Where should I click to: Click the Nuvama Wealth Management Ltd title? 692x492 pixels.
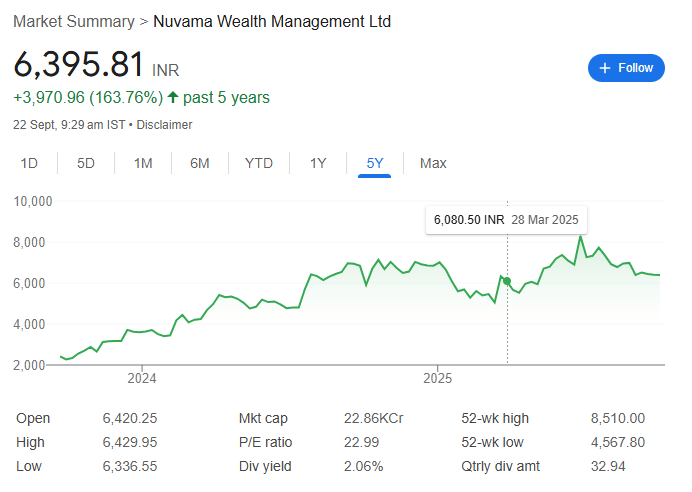tap(272, 21)
